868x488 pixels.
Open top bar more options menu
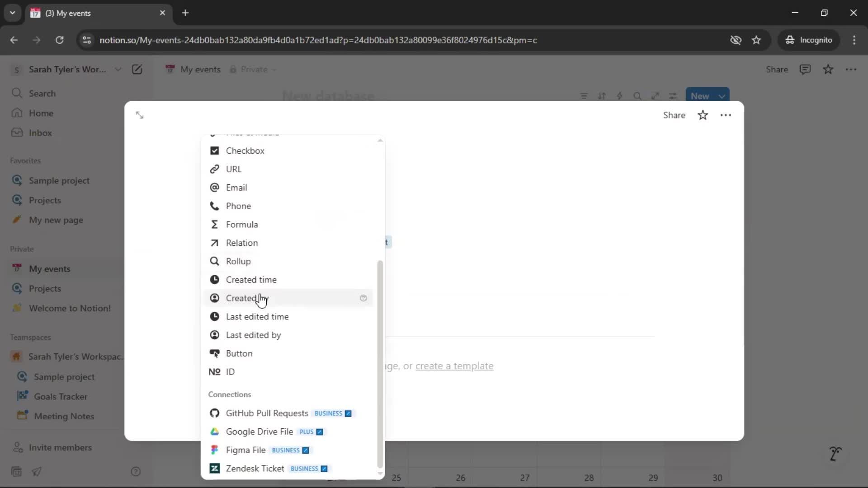point(851,70)
